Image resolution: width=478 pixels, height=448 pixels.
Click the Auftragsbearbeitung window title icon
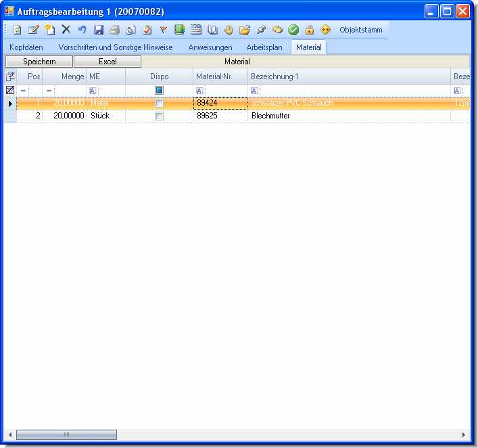coord(9,12)
